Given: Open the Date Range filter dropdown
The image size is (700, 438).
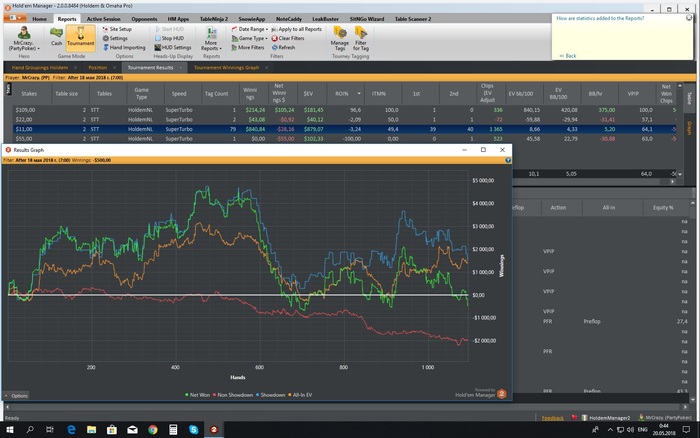Looking at the screenshot, I should pos(250,29).
